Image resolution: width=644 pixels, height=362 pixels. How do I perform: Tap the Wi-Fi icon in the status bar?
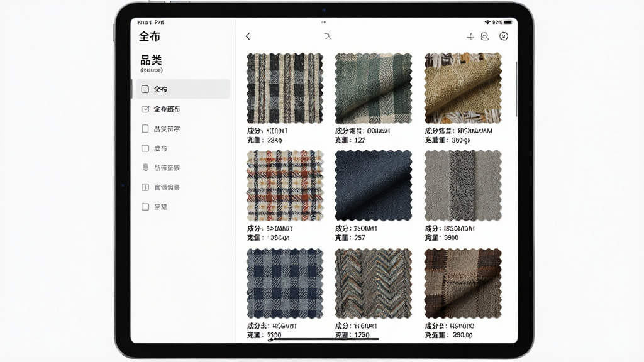487,22
